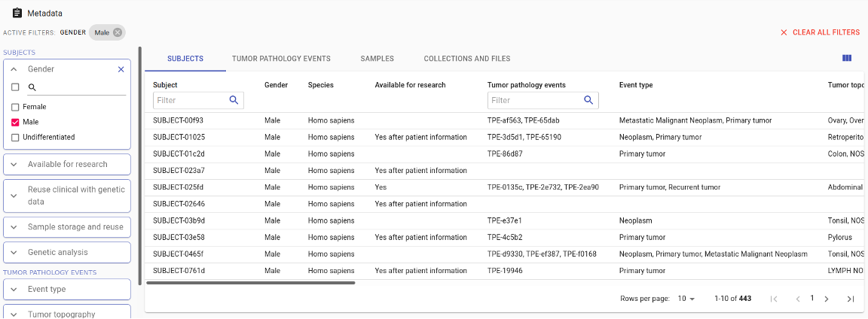Click the Metadata clipboard icon

pyautogui.click(x=17, y=13)
